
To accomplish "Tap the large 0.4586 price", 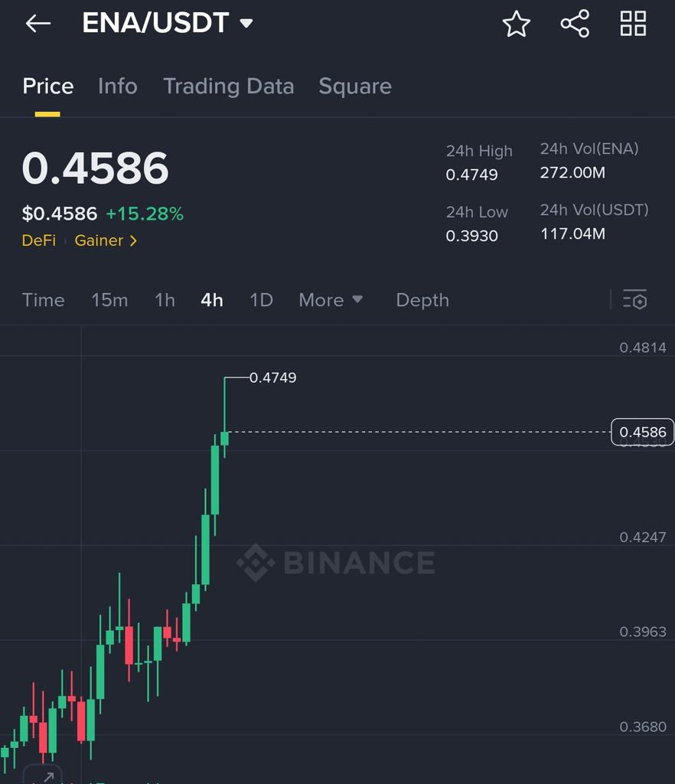I will tap(96, 168).
